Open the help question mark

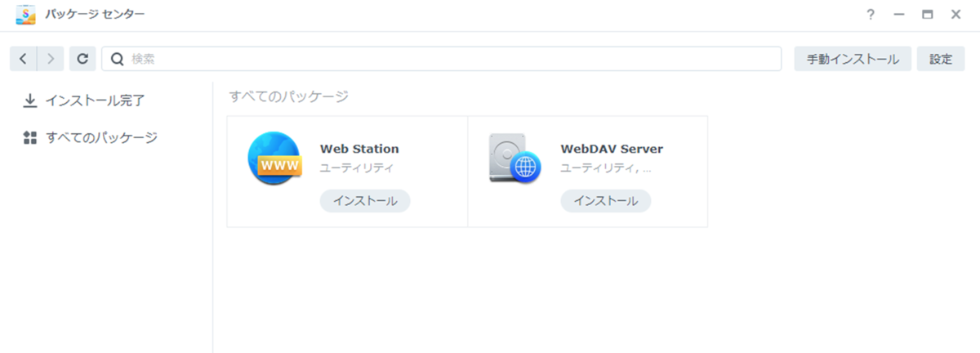pos(871,15)
